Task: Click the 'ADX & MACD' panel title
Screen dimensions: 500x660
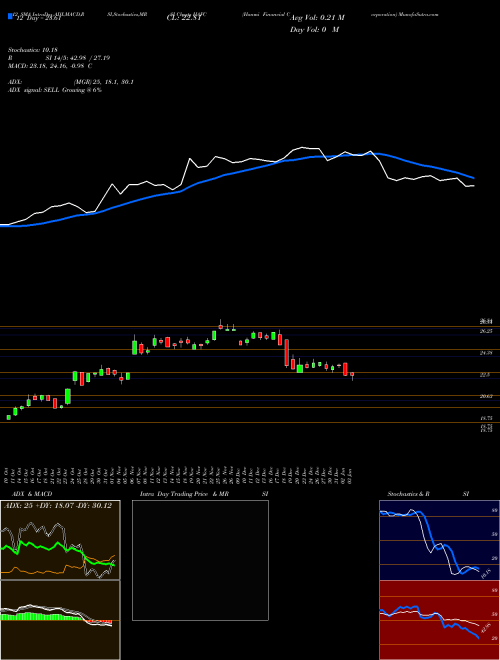Action: 30,494
